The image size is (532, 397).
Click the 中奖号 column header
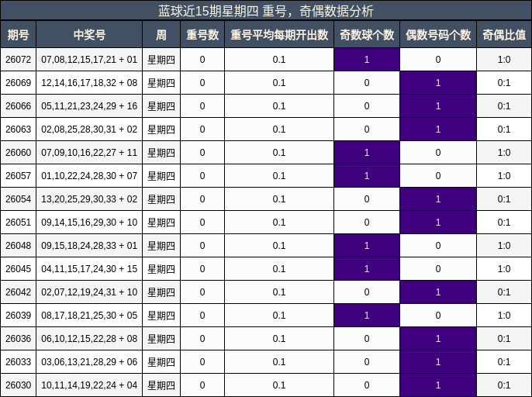pyautogui.click(x=89, y=34)
